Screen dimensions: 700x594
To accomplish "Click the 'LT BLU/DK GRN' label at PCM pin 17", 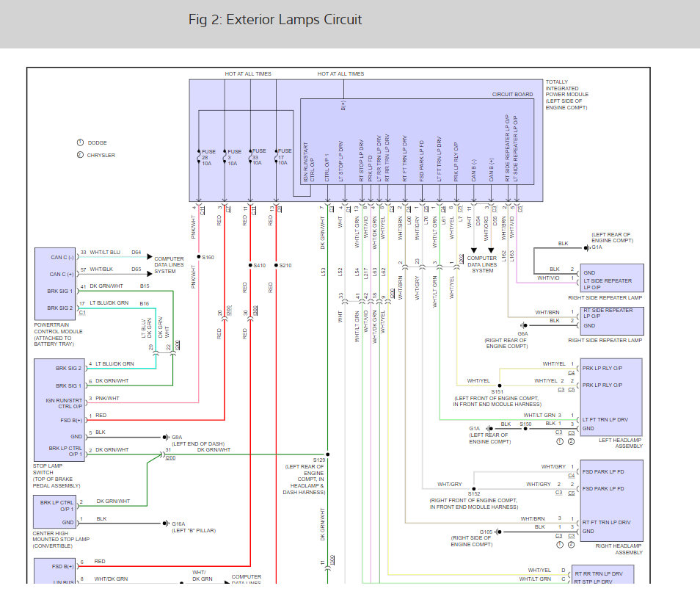I will click(109, 303).
